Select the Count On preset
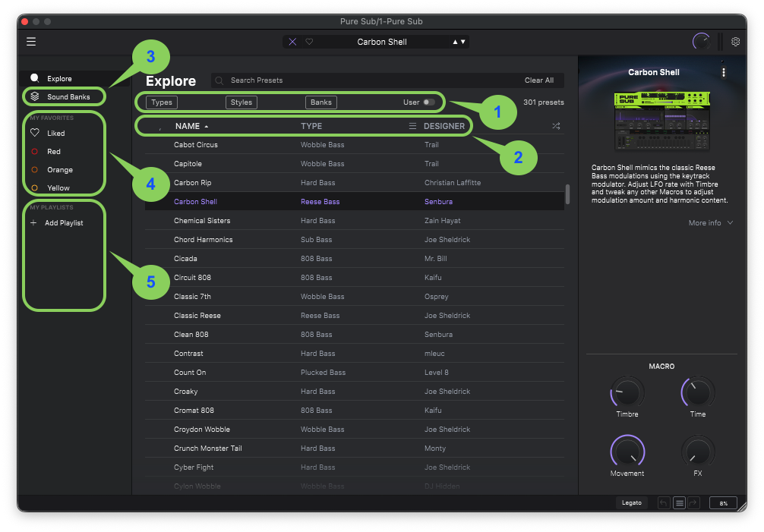This screenshot has width=764, height=532. (x=354, y=373)
